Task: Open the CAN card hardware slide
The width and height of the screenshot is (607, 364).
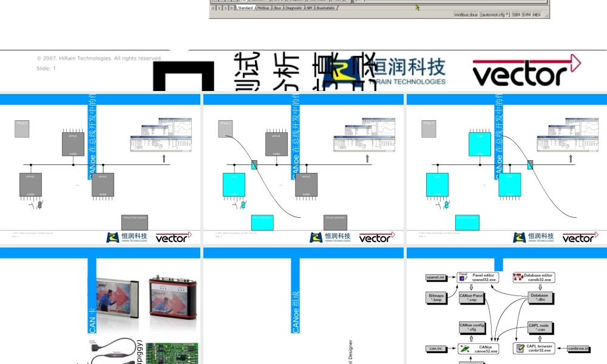Action: click(x=100, y=306)
